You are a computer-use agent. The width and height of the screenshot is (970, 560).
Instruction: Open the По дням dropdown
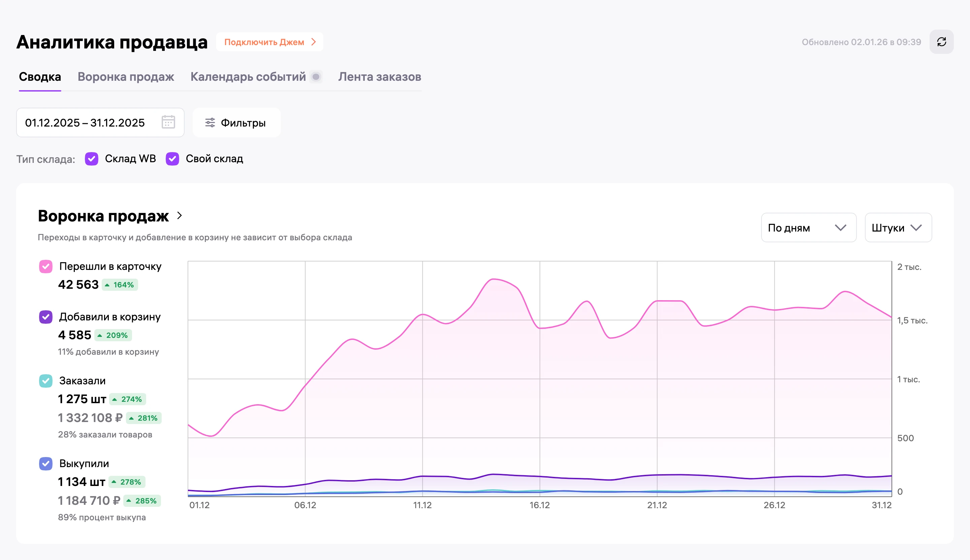[x=809, y=228]
